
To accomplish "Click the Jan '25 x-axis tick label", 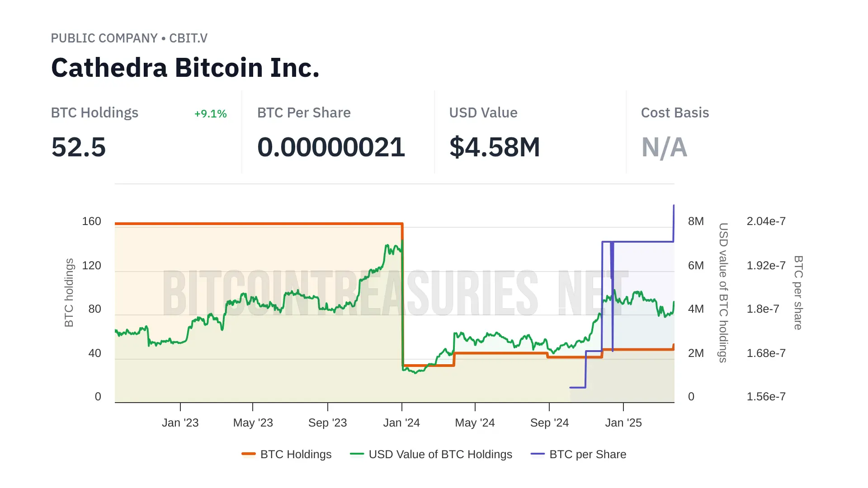I will 623,423.
